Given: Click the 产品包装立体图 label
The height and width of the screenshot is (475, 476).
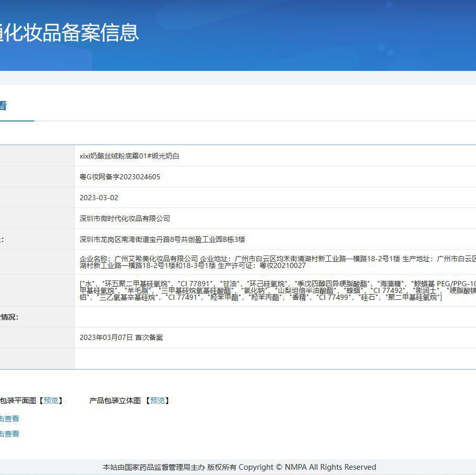Looking at the screenshot, I should click(x=115, y=400).
